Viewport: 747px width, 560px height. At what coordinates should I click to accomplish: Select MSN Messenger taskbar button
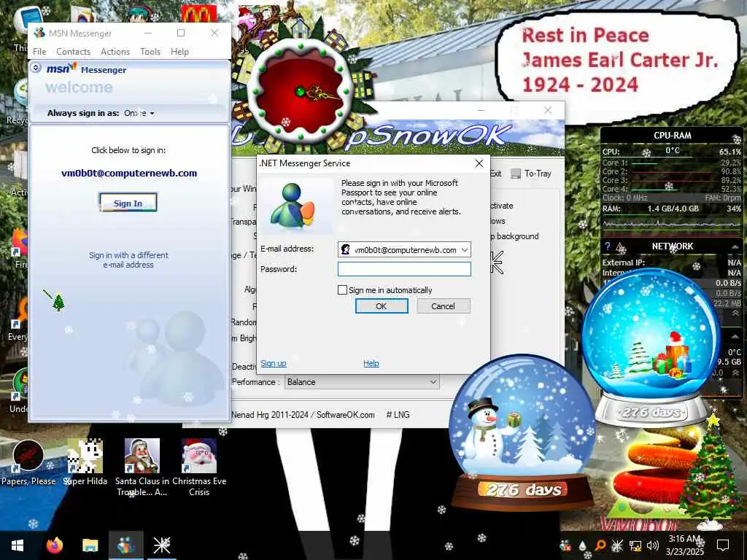(x=125, y=545)
